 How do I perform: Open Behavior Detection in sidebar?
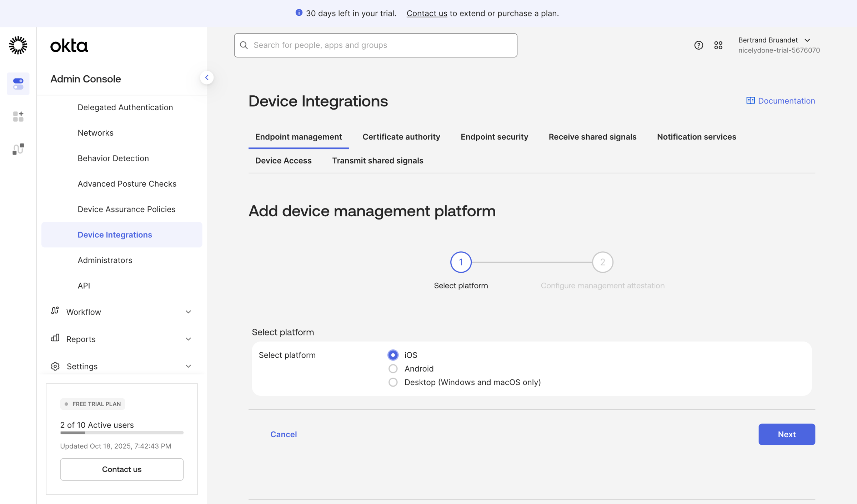point(113,158)
